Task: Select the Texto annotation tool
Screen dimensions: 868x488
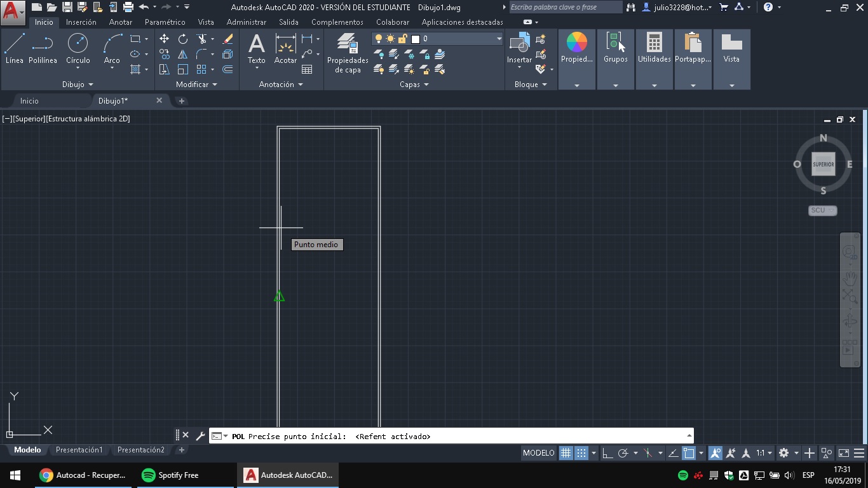Action: coord(257,48)
